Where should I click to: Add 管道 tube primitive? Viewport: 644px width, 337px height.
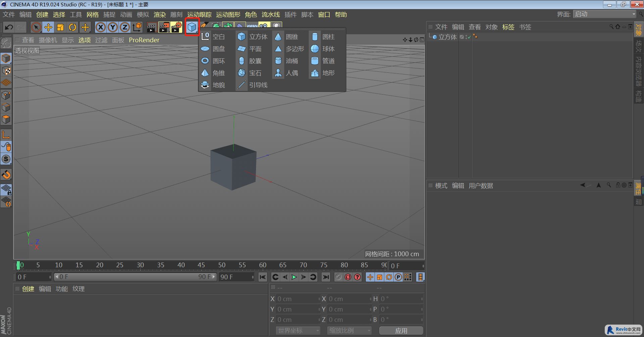coord(323,61)
